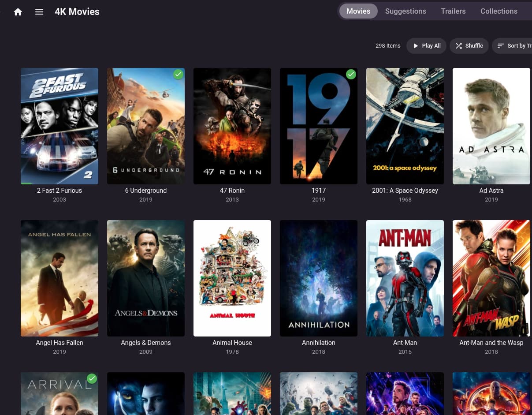Open the Angels & Demons poster

(x=146, y=278)
